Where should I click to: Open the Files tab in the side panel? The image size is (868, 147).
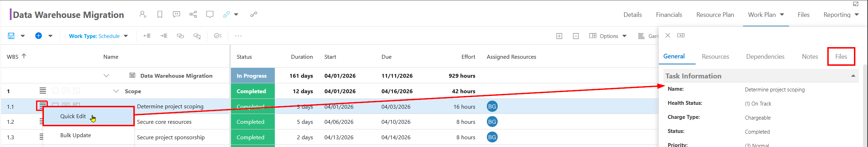pyautogui.click(x=841, y=57)
